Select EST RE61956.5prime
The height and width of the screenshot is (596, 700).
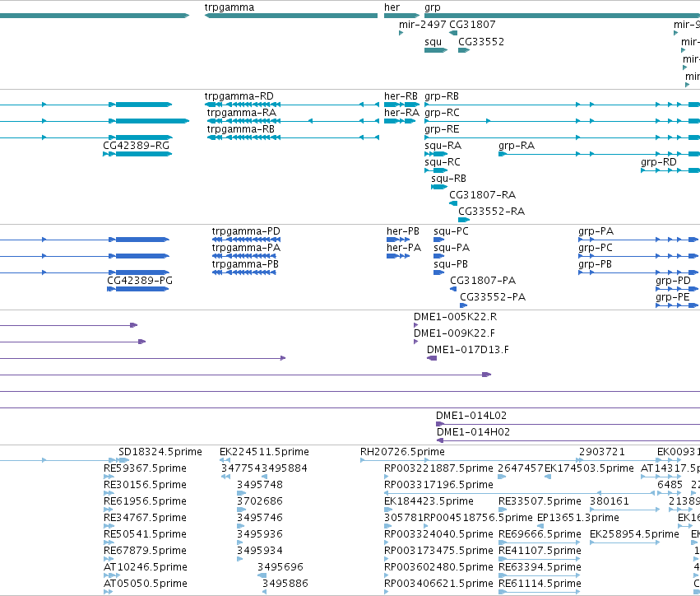click(145, 501)
